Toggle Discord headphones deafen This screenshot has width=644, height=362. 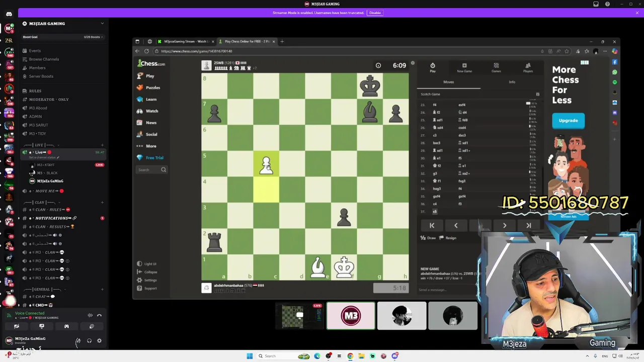point(89,341)
